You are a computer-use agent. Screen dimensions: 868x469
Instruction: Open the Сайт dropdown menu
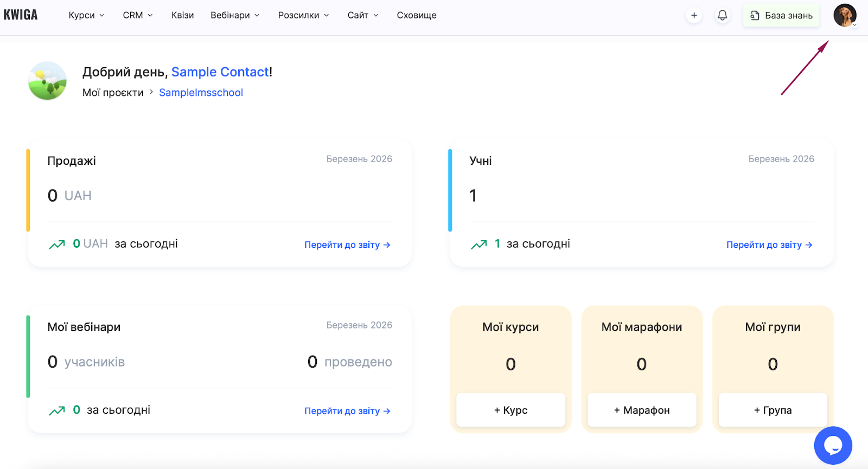click(363, 15)
